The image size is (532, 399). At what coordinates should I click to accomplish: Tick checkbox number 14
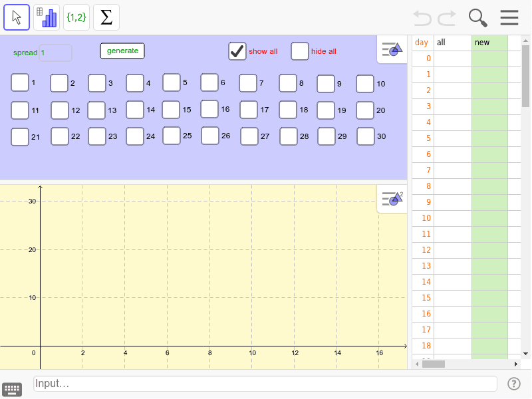click(135, 110)
